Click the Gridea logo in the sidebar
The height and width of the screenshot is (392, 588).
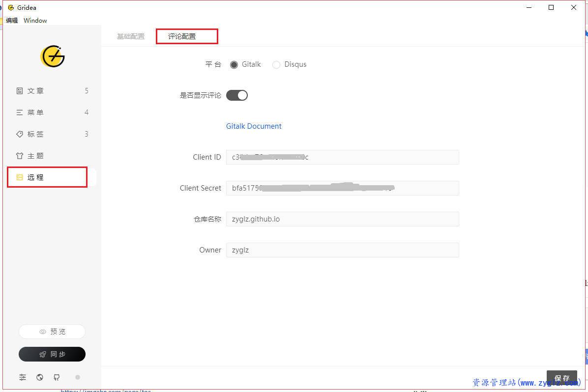coord(53,56)
